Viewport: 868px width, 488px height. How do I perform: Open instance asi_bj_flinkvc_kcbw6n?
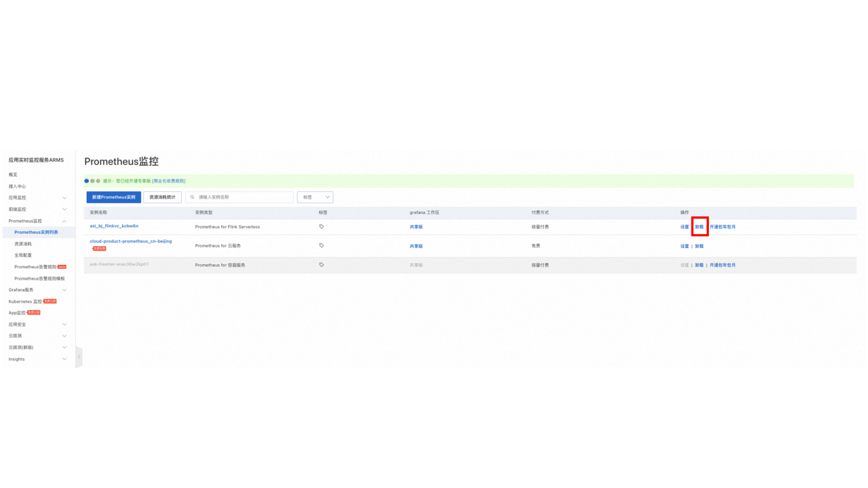(x=114, y=226)
